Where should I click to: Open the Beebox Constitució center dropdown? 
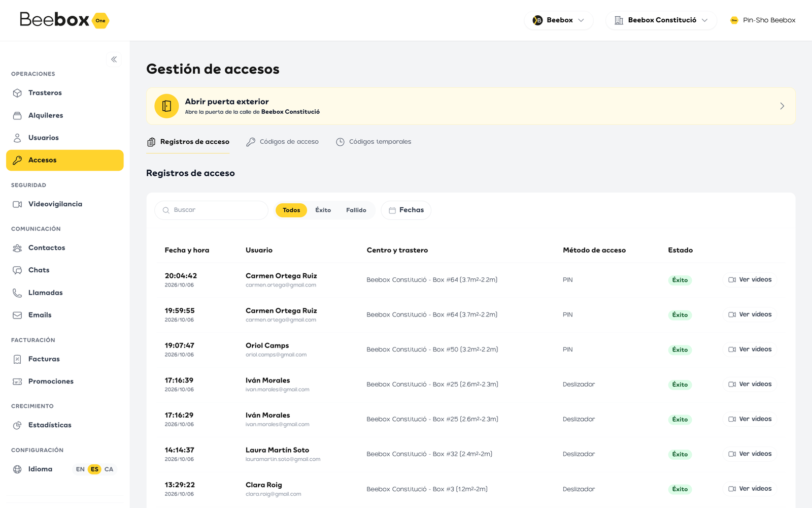(x=661, y=20)
